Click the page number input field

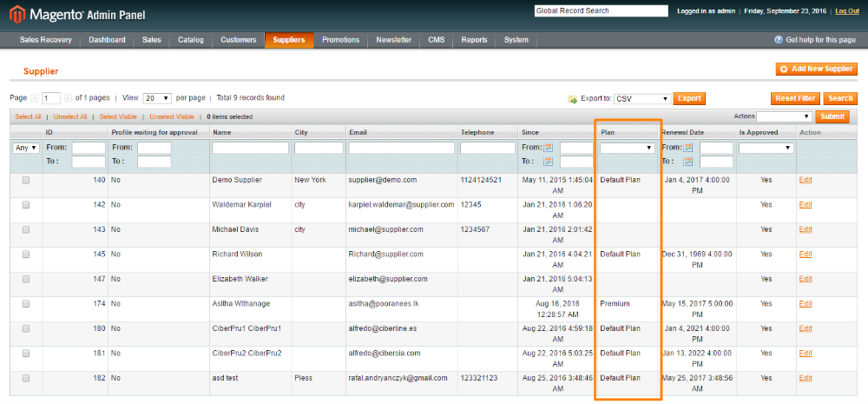coord(51,99)
